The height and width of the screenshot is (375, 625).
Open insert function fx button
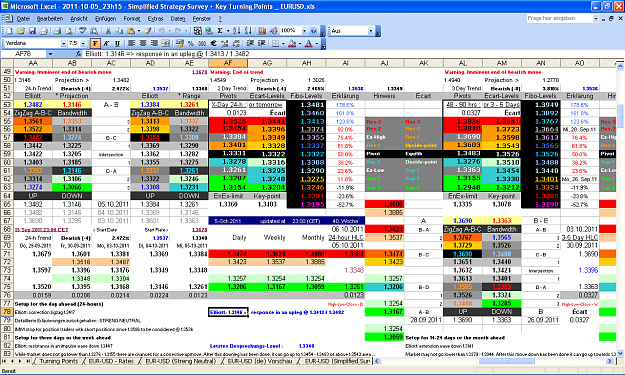click(x=79, y=54)
